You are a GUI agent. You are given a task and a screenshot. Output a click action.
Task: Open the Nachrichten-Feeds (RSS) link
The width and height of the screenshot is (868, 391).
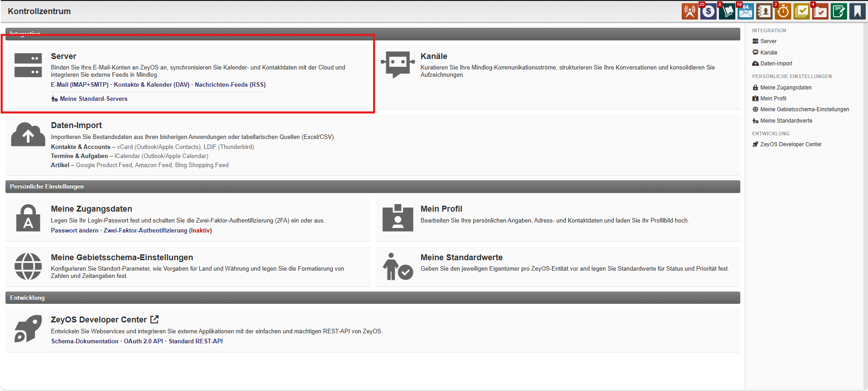click(x=230, y=85)
